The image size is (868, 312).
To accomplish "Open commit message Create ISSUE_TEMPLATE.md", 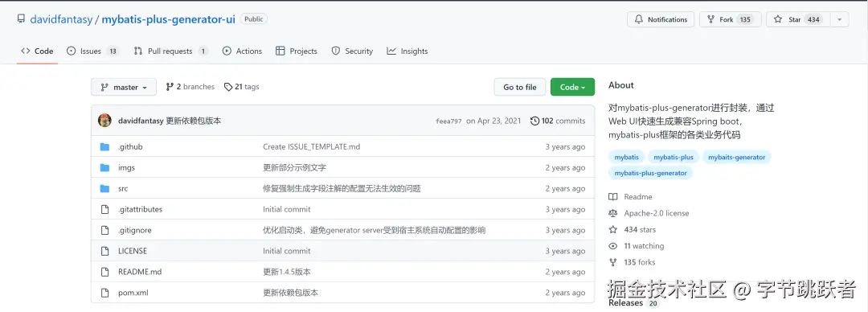I will click(x=312, y=147).
